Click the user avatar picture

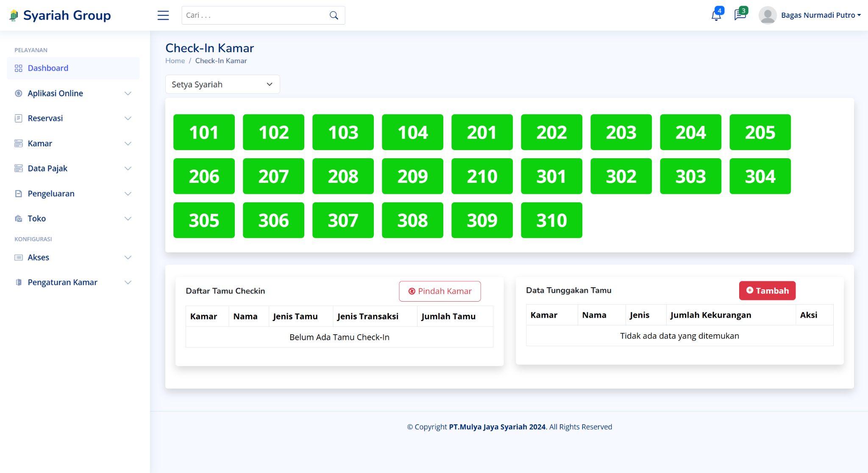point(767,15)
